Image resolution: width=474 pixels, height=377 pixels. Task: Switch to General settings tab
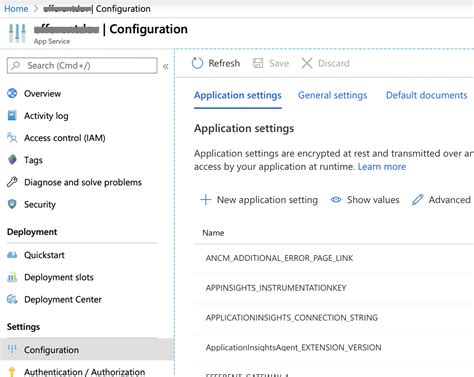[x=332, y=95]
